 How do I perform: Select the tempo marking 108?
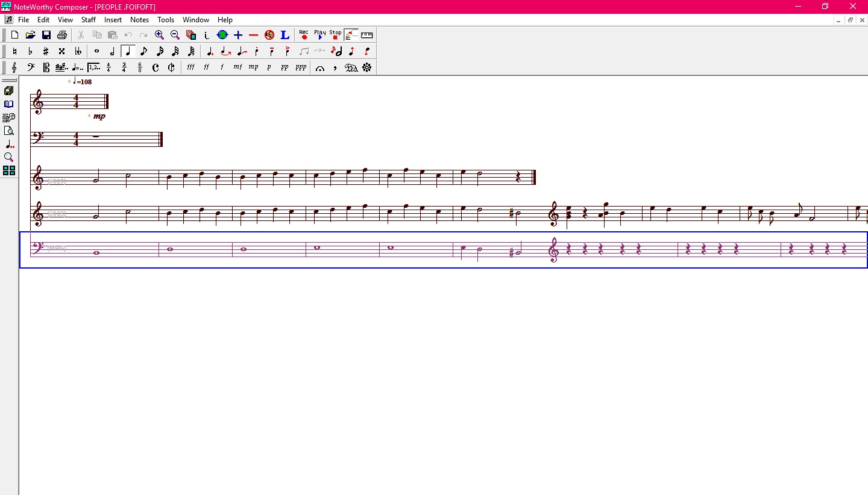pos(82,81)
